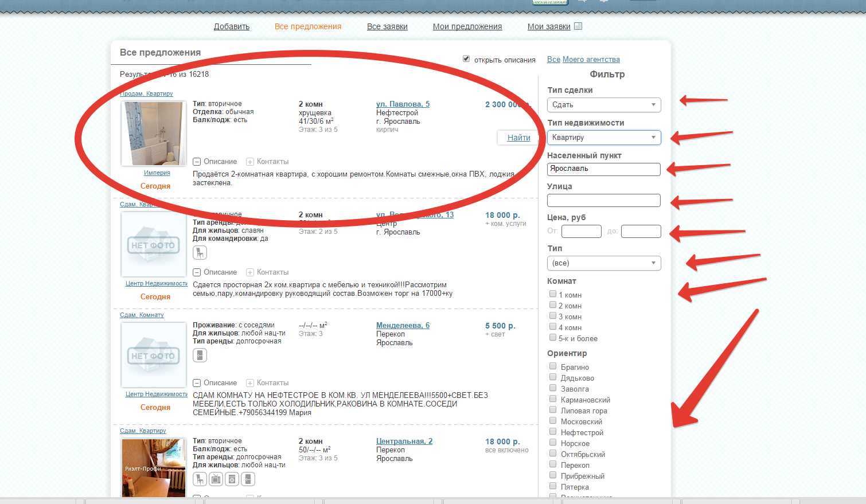The width and height of the screenshot is (866, 504).
Task: Open the ул. Павлова, 5 address link
Action: tap(403, 104)
